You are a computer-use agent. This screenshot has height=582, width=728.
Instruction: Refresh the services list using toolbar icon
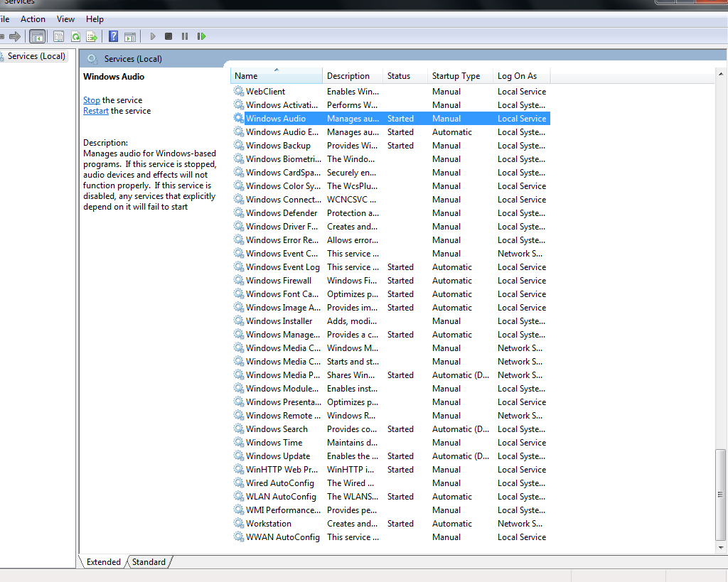click(75, 36)
